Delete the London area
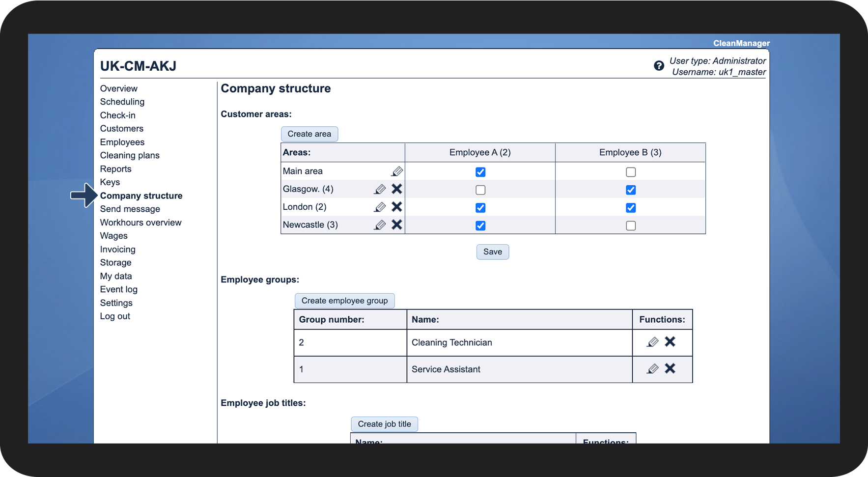This screenshot has height=477, width=868. pyautogui.click(x=397, y=207)
